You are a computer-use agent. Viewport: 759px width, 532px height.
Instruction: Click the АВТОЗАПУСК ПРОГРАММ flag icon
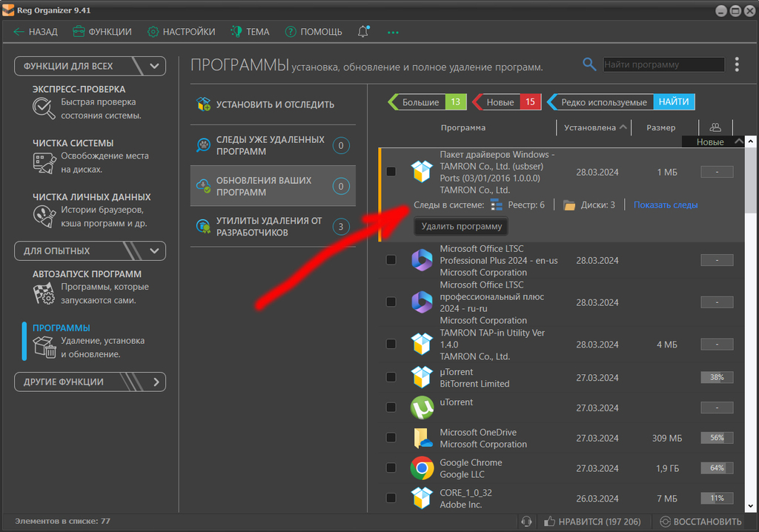(44, 293)
